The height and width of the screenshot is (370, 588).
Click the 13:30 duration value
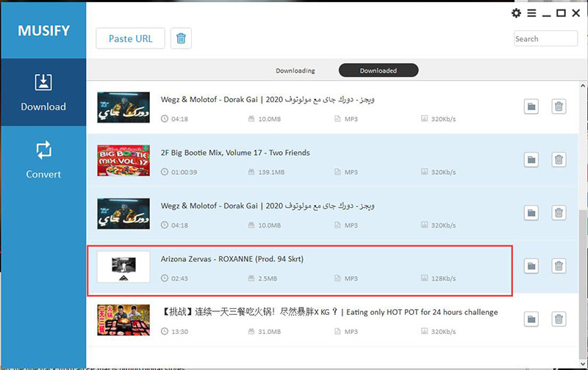tap(179, 332)
